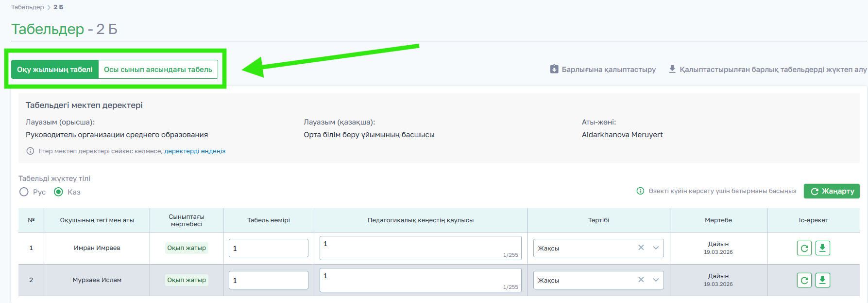Click Табельдер breadcrumb link
Viewport: 868px width, 303px height.
click(28, 7)
